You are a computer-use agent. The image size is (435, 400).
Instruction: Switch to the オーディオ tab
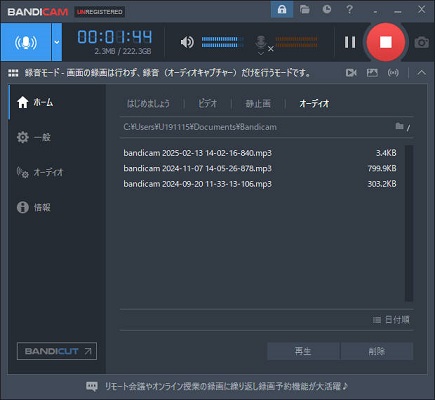[314, 104]
